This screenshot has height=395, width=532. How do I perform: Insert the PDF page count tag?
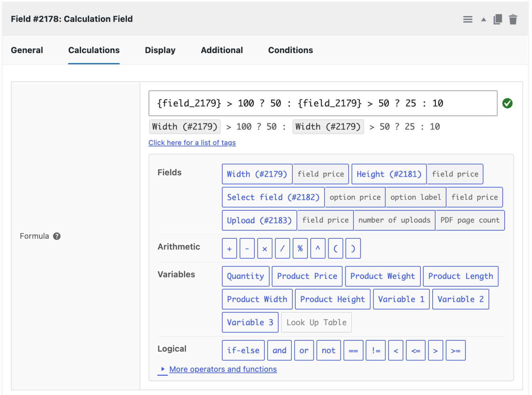point(470,220)
